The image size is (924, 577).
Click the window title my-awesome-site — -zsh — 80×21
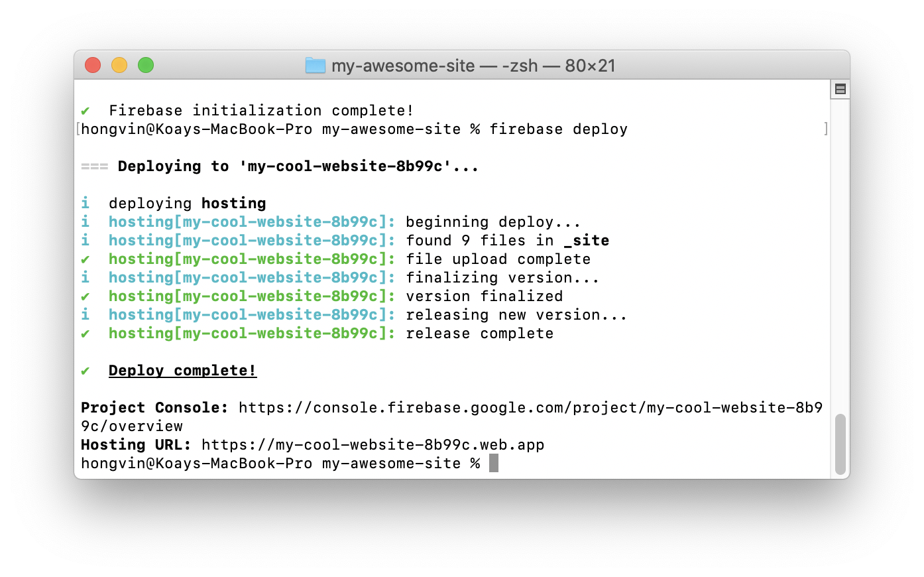pyautogui.click(x=473, y=66)
